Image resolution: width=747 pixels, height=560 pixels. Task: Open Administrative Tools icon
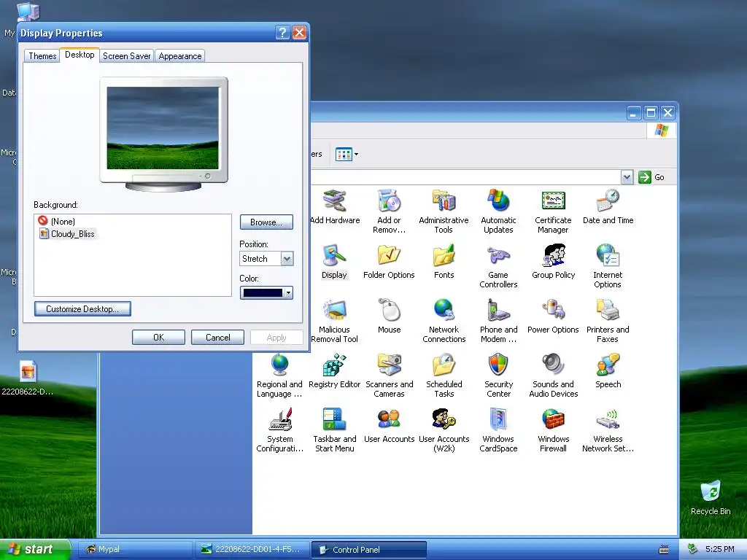[x=444, y=201]
